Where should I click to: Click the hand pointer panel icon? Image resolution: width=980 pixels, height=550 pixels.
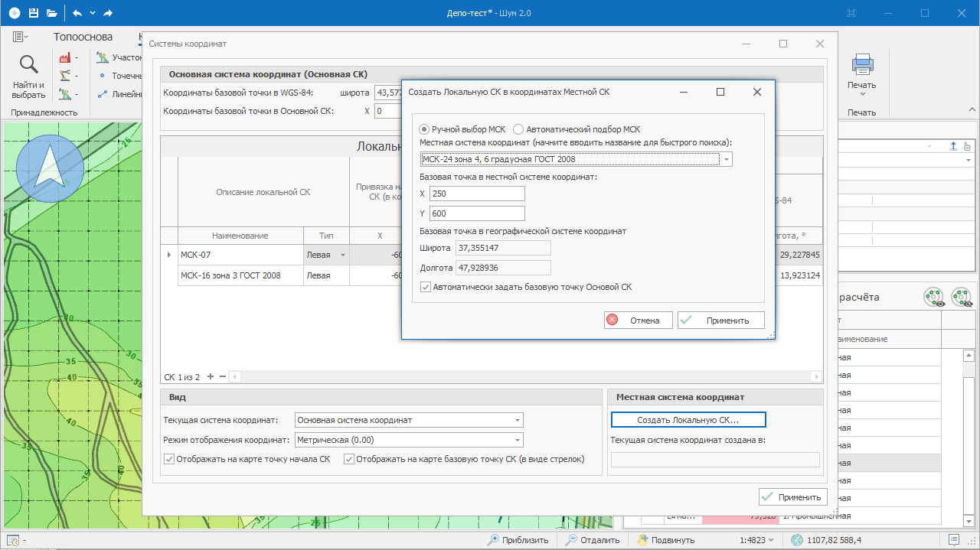[x=968, y=145]
